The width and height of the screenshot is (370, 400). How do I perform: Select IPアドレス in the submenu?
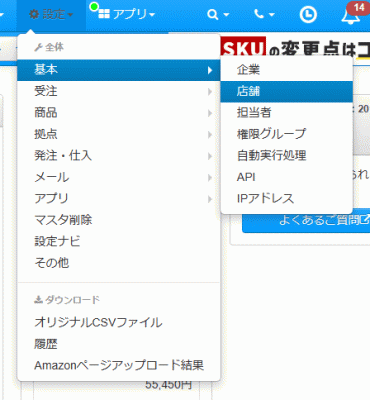(x=287, y=199)
